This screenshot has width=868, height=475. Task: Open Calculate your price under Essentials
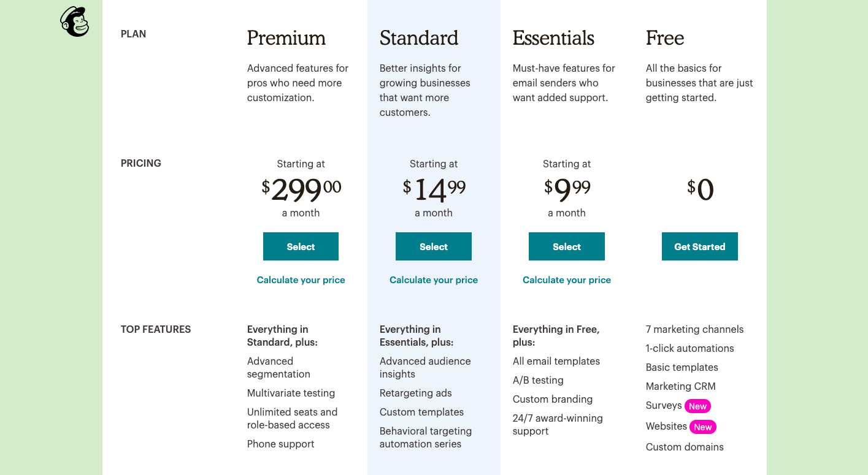tap(566, 280)
